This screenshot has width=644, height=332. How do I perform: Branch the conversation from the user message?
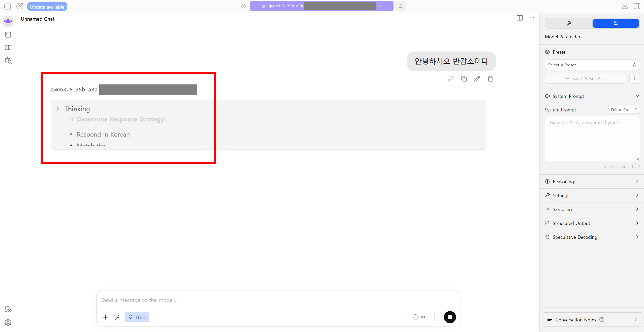[x=451, y=79]
